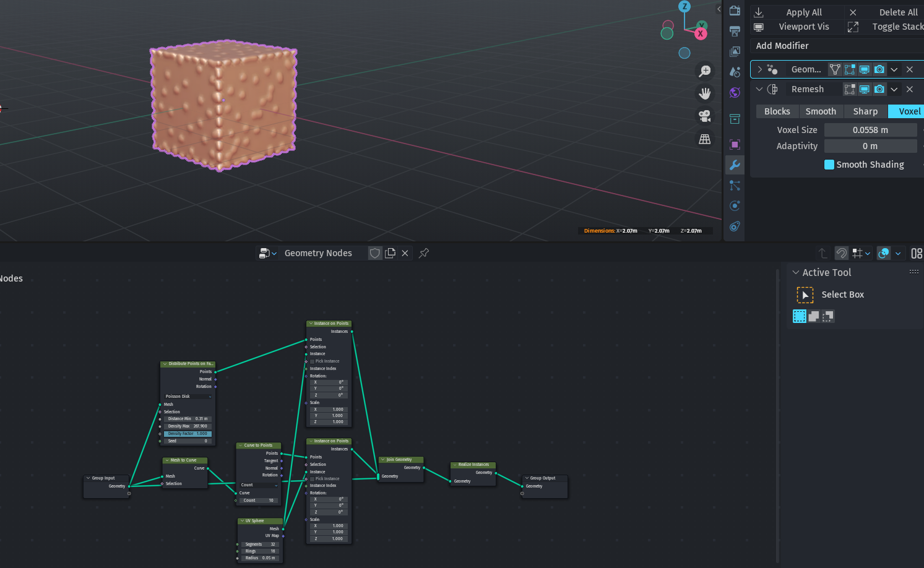Open the Render properties tab
The width and height of the screenshot is (924, 568).
coord(735,11)
